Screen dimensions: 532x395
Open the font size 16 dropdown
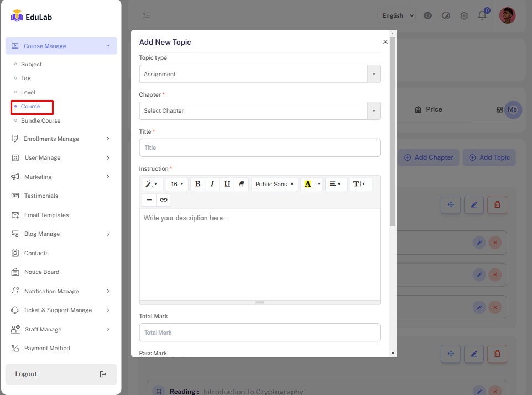(x=177, y=184)
